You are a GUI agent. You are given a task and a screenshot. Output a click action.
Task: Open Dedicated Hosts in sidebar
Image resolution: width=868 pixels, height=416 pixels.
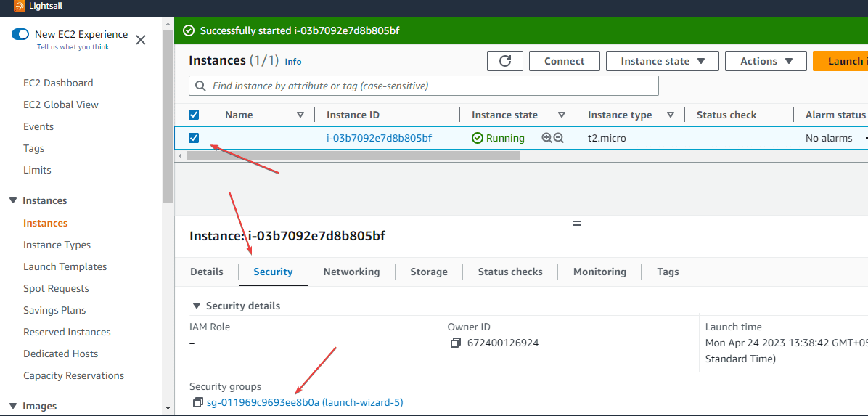(x=61, y=354)
